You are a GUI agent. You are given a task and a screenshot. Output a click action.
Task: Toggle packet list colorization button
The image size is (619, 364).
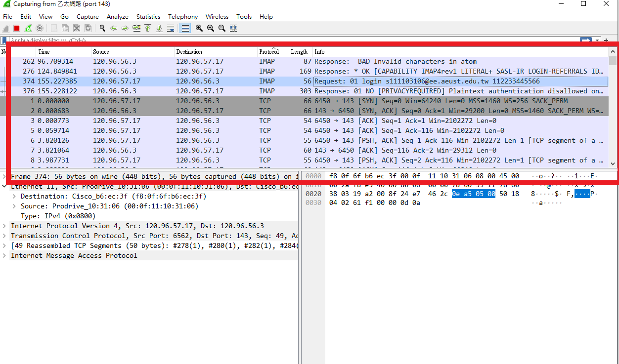click(185, 28)
